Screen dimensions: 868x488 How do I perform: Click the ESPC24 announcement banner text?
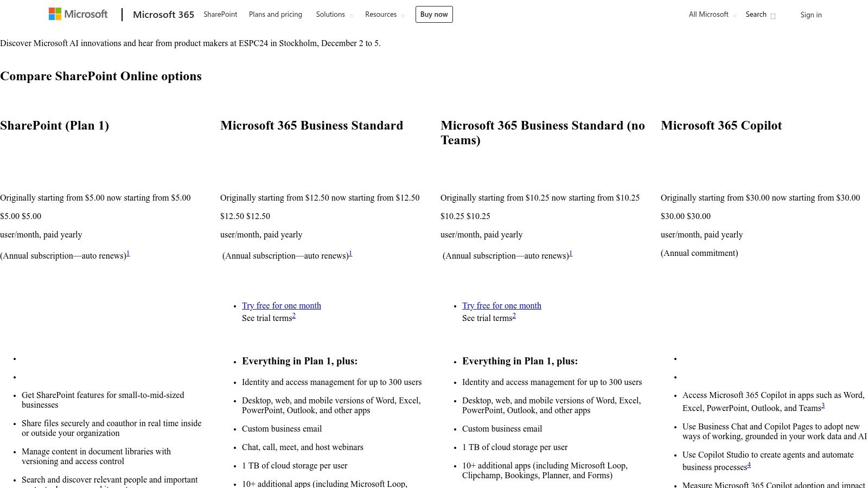pyautogui.click(x=191, y=43)
